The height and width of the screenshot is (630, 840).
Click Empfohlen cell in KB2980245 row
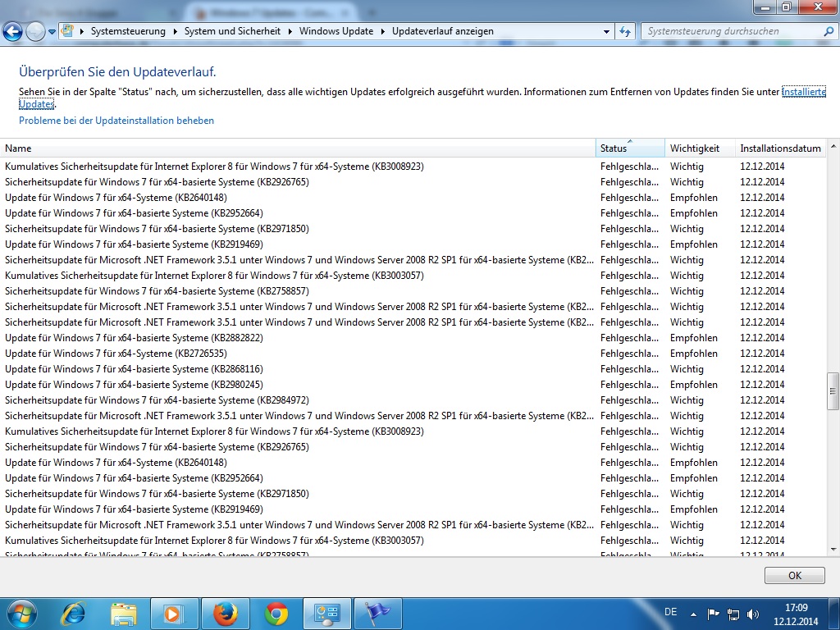[x=694, y=385]
